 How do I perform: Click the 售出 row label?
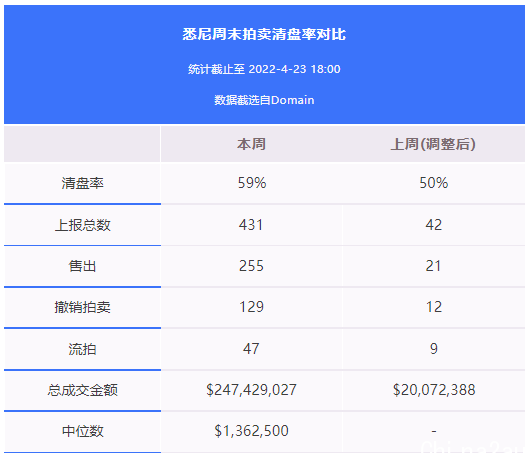pyautogui.click(x=82, y=266)
